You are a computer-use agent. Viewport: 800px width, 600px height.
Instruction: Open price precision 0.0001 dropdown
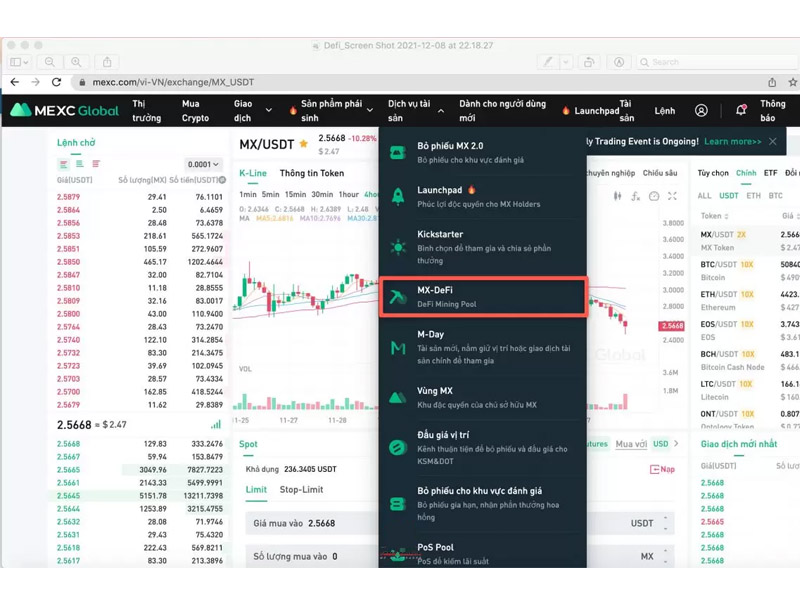(x=203, y=164)
